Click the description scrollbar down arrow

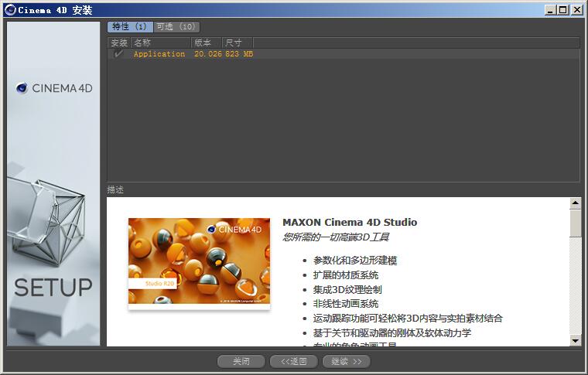click(x=576, y=340)
